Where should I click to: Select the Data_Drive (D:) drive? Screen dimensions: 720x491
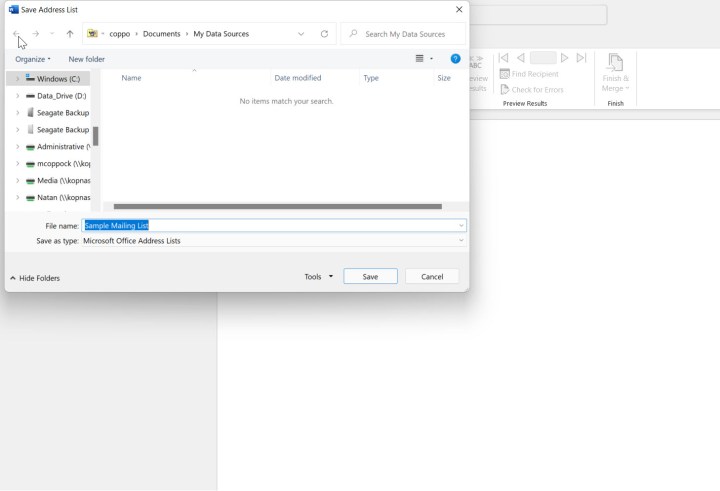pyautogui.click(x=61, y=96)
